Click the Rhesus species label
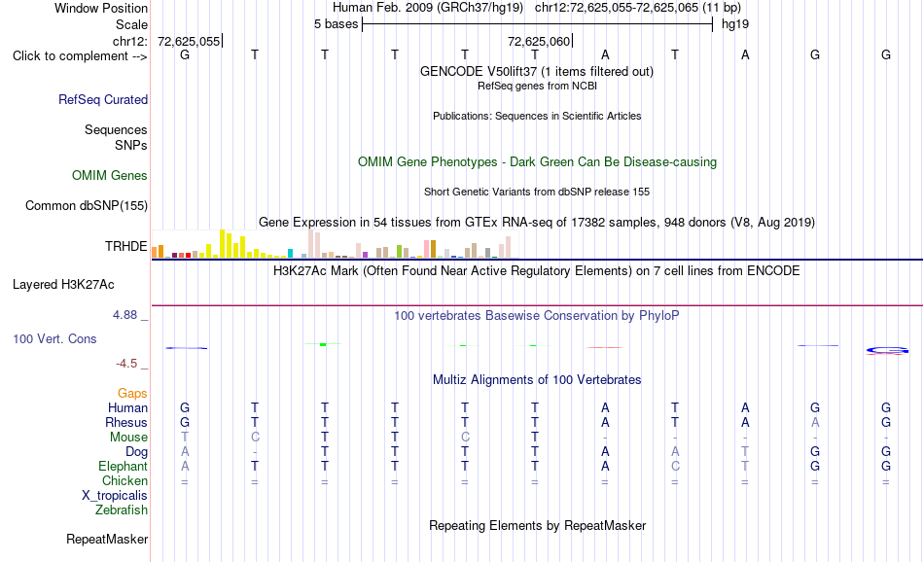The width and height of the screenshot is (924, 562). coord(126,422)
